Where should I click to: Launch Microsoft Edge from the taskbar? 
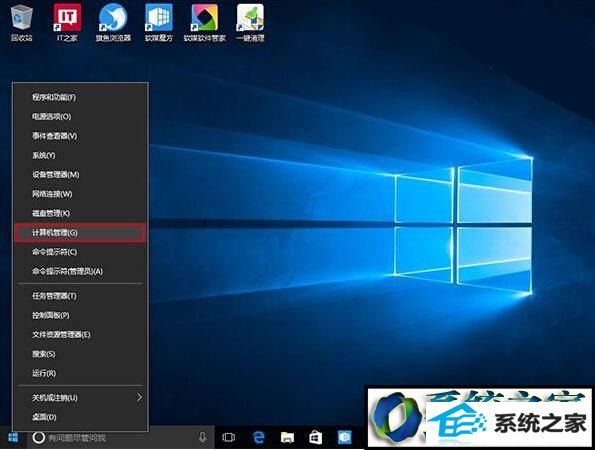[258, 437]
